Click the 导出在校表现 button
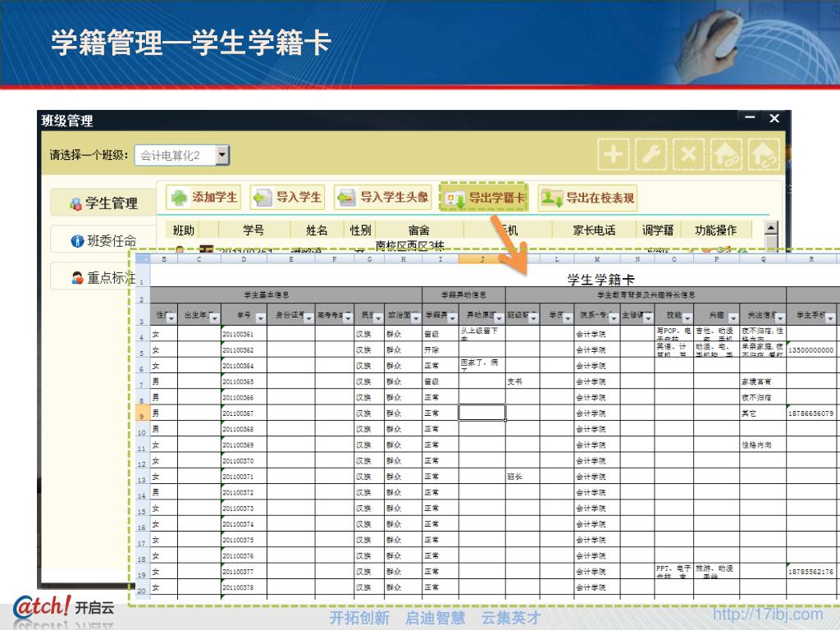This screenshot has height=630, width=840. (587, 198)
